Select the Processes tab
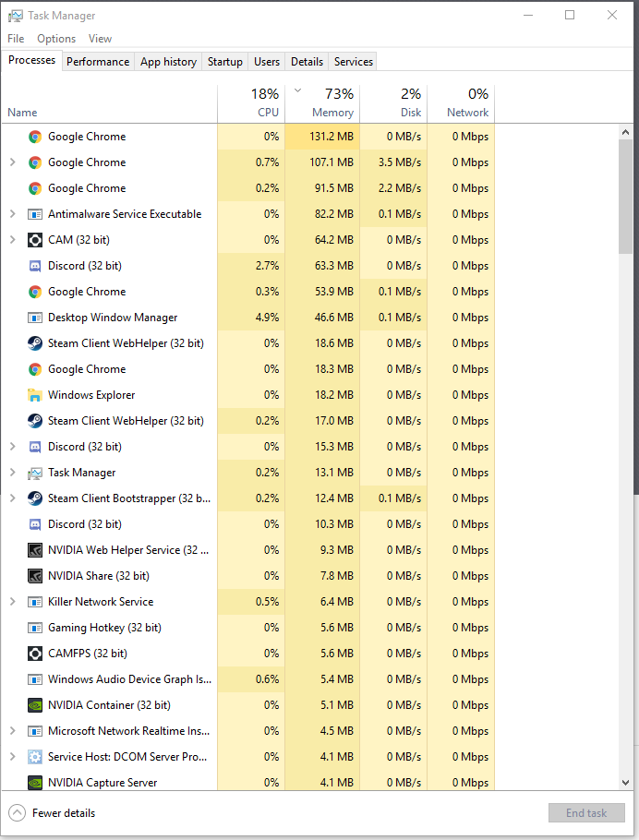Image resolution: width=639 pixels, height=840 pixels. tap(31, 60)
